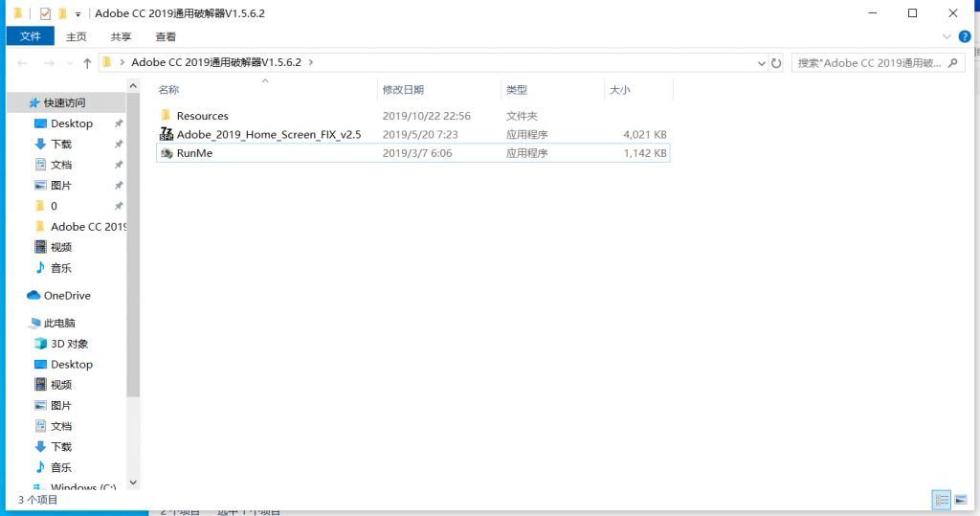Open the customize quick access toolbar dropdown
980x516 pixels.
78,14
